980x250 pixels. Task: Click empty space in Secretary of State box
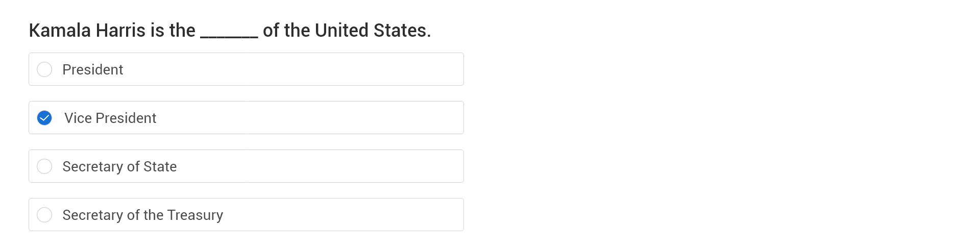[x=306, y=166]
